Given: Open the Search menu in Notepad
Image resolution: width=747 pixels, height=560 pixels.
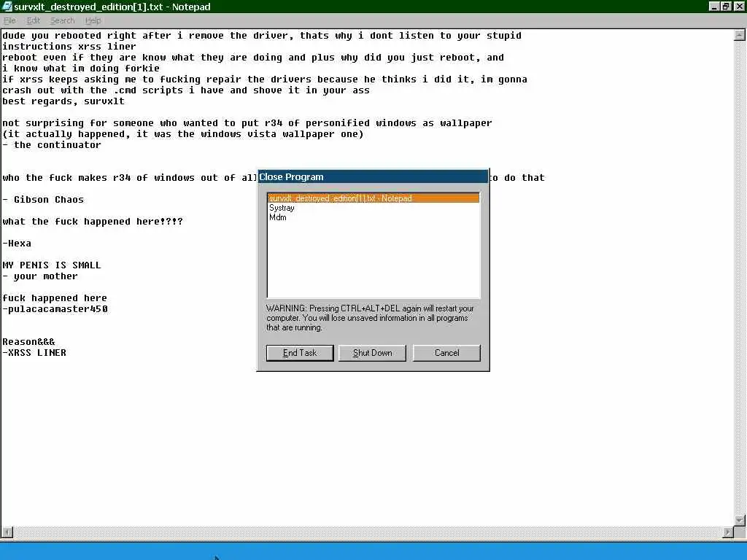Looking at the screenshot, I should pos(63,20).
